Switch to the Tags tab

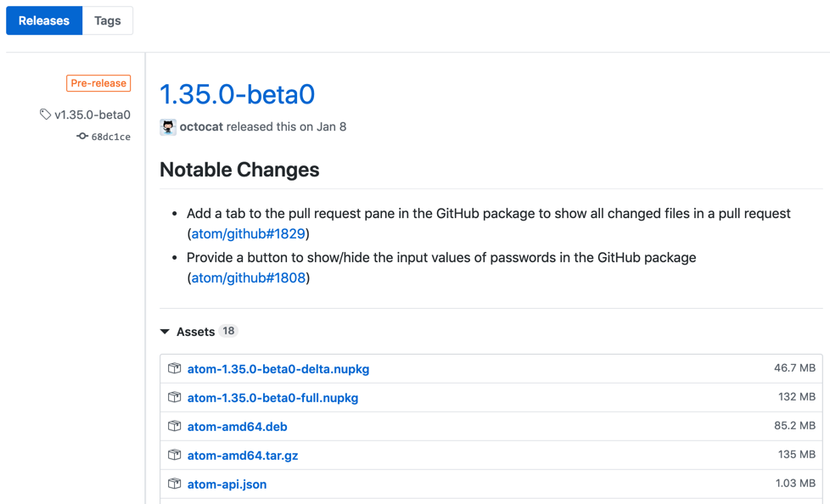pos(107,21)
